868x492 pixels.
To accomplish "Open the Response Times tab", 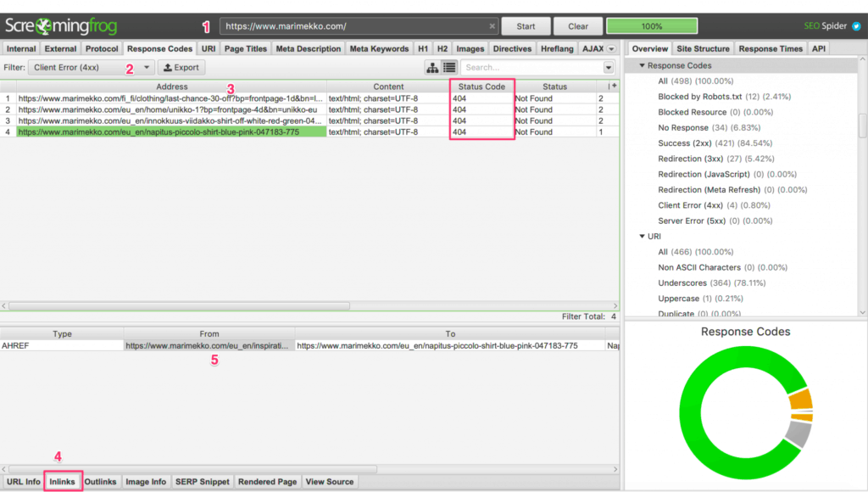I will point(770,48).
